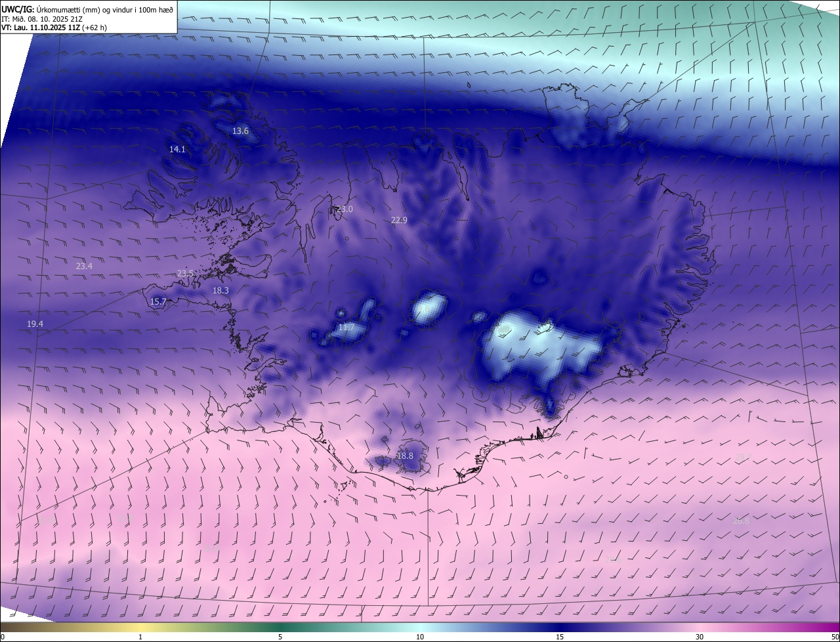Image resolution: width=840 pixels, height=642 pixels.
Task: Click the color scale tick labeled 10
Action: [x=420, y=637]
